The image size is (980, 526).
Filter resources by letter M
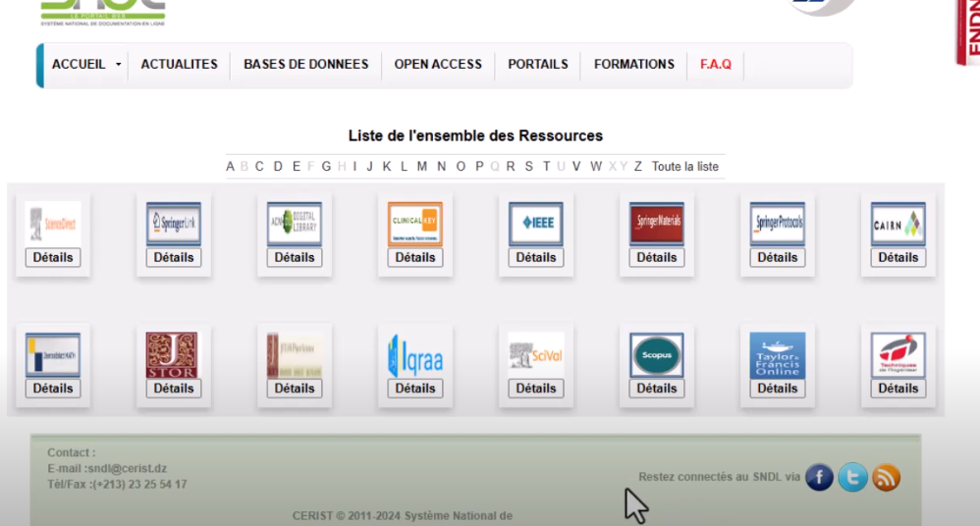[x=422, y=167]
